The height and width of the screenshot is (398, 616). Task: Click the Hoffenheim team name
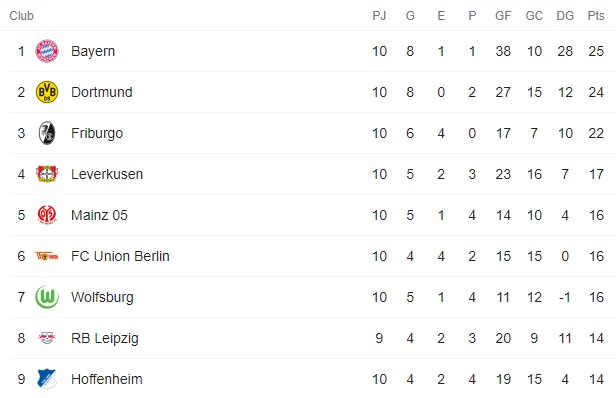106,379
